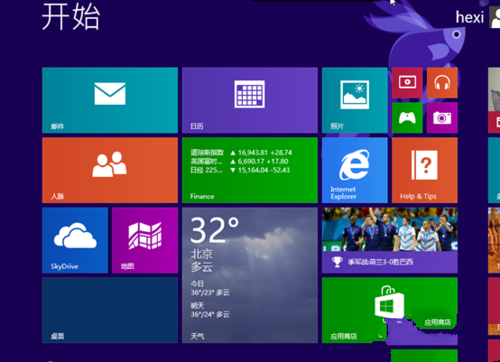
Task: Click the 北京 city label in weather
Action: click(201, 254)
